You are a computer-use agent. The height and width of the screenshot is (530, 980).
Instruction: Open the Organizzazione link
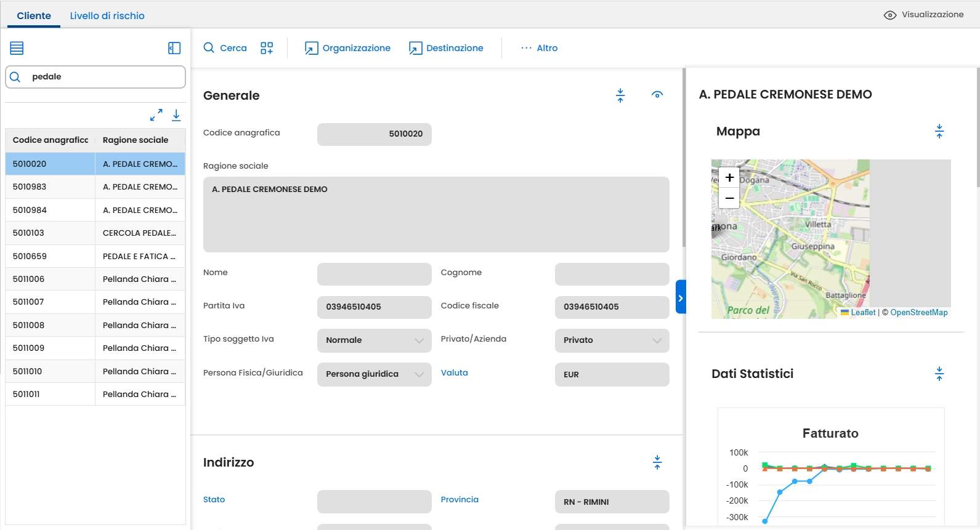click(x=348, y=48)
